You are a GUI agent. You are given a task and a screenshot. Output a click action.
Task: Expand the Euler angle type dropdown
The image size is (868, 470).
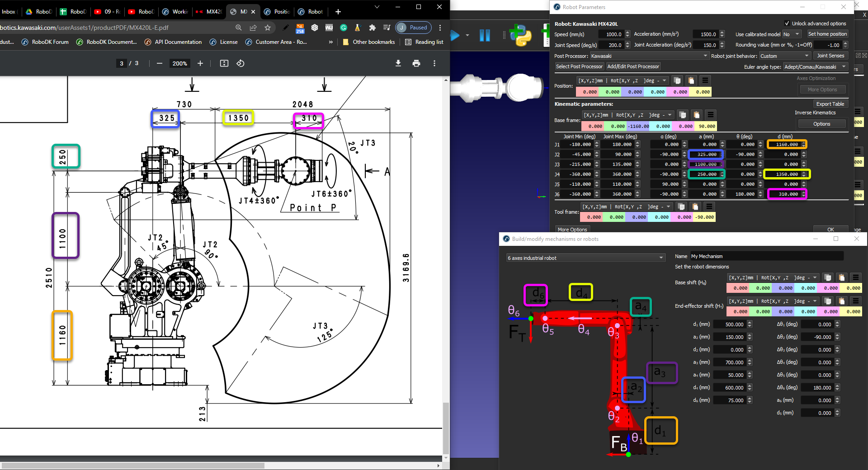(x=815, y=67)
